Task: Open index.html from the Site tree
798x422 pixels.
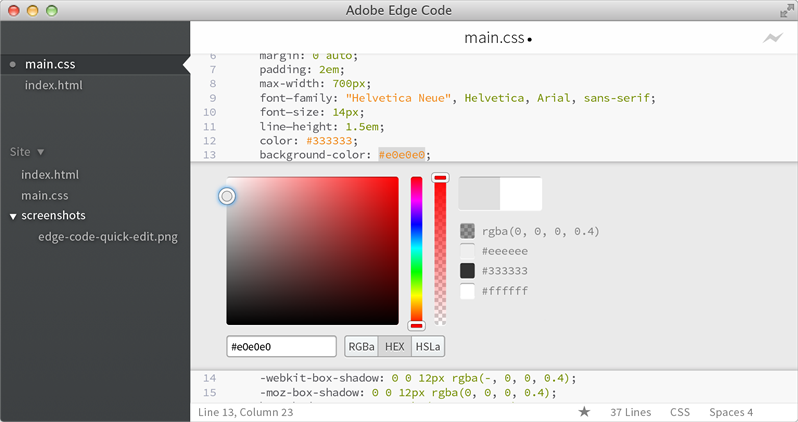Action: pyautogui.click(x=50, y=175)
